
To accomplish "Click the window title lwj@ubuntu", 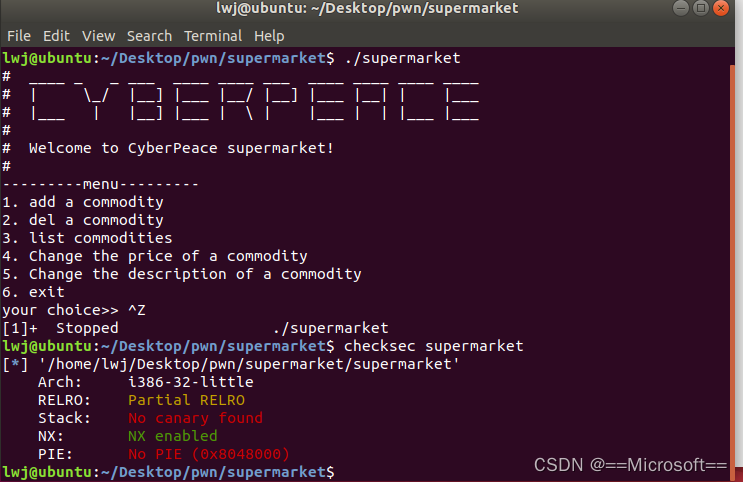I will coord(367,8).
